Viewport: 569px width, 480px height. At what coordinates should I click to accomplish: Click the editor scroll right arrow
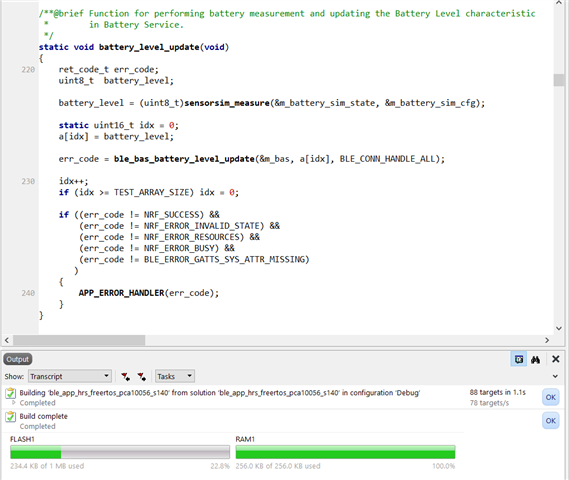(x=547, y=340)
